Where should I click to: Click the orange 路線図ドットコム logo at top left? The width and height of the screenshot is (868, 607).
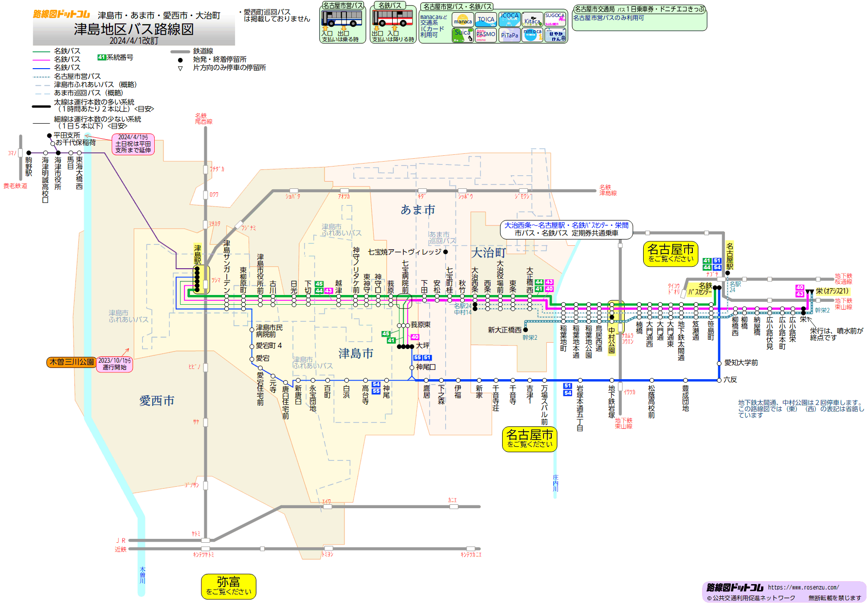[61, 14]
